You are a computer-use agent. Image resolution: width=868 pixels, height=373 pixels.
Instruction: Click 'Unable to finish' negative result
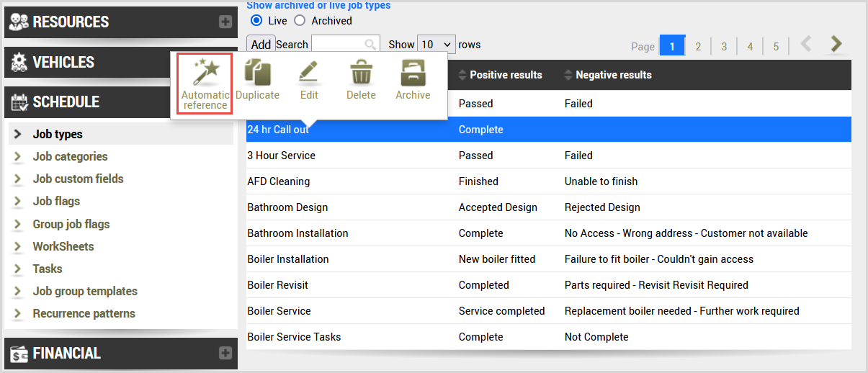click(x=601, y=181)
